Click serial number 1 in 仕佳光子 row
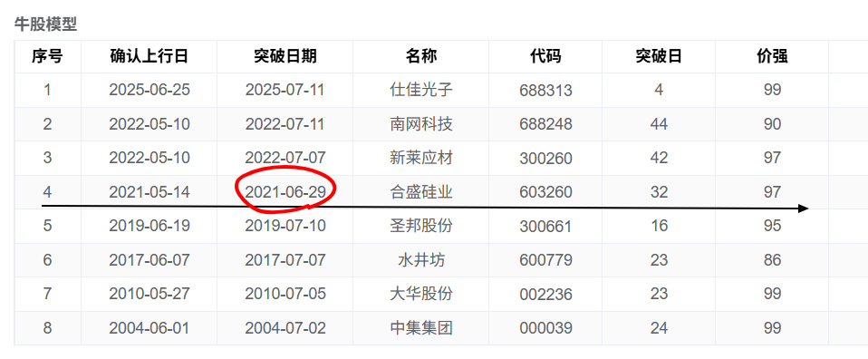Screen dimensions: 868x359 47,91
